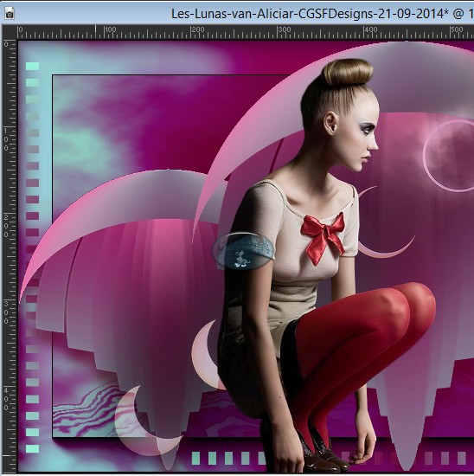
Task: Click the document icon in the title bar
Action: click(10, 14)
